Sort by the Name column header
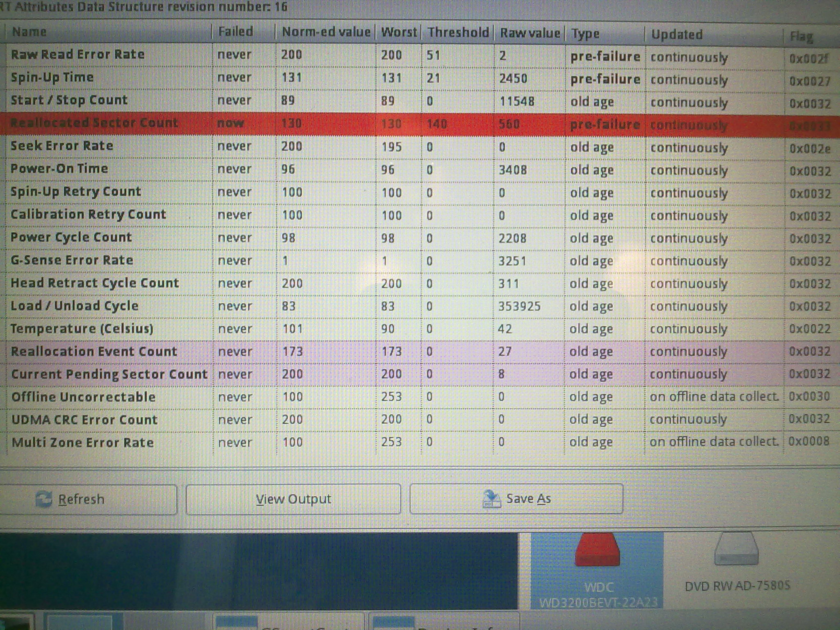The image size is (840, 630). (x=29, y=32)
